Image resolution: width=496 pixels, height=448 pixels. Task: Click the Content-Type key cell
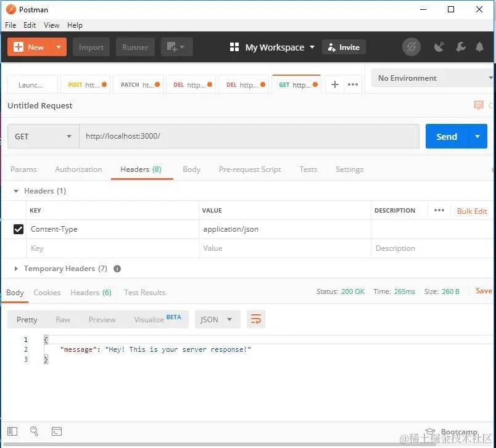coord(112,229)
